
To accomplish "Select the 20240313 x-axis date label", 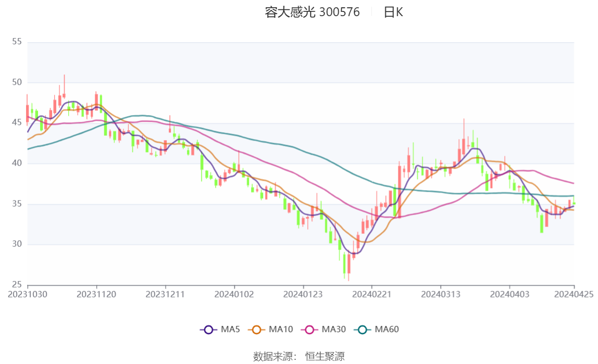I will pos(441,294).
